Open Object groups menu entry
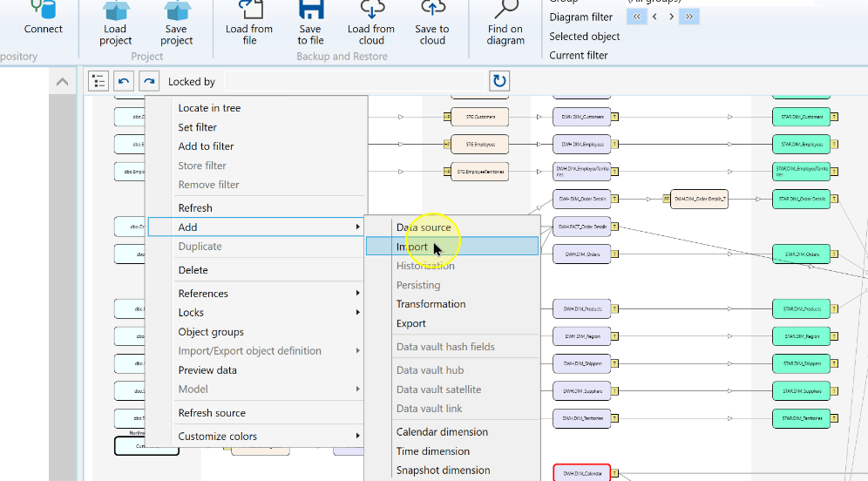This screenshot has width=868, height=481. (x=211, y=332)
